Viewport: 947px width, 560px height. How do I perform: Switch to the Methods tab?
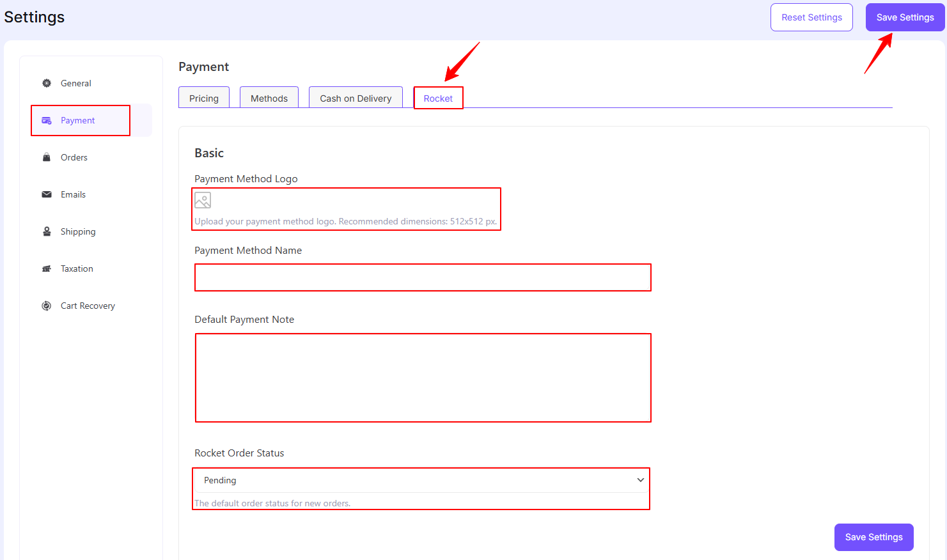tap(269, 98)
